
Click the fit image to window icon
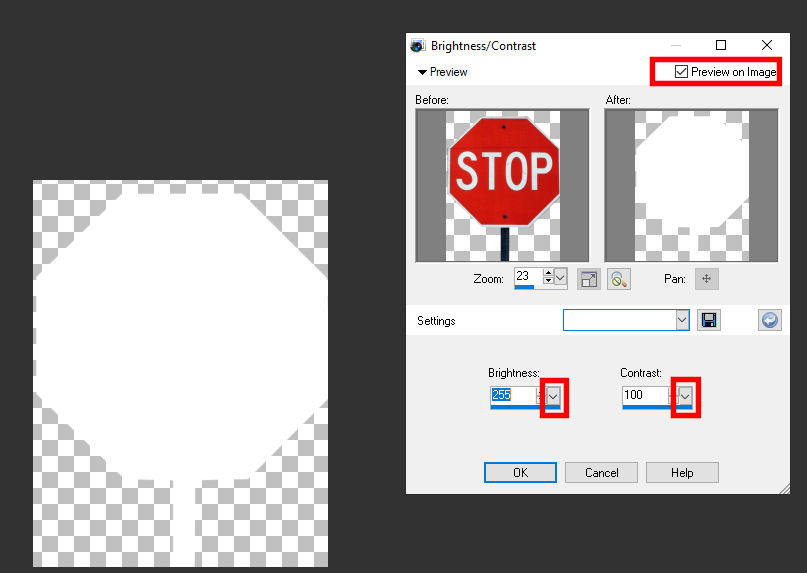pos(589,280)
